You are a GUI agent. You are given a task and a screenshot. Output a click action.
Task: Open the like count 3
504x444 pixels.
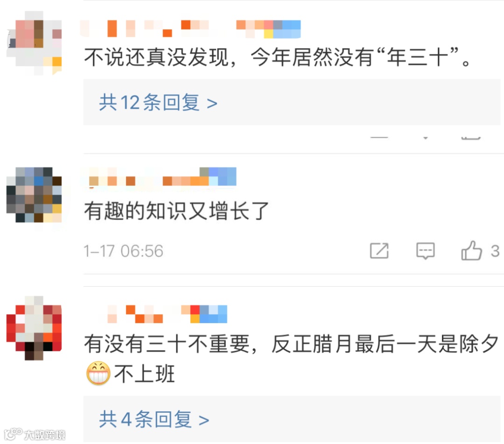tap(495, 251)
